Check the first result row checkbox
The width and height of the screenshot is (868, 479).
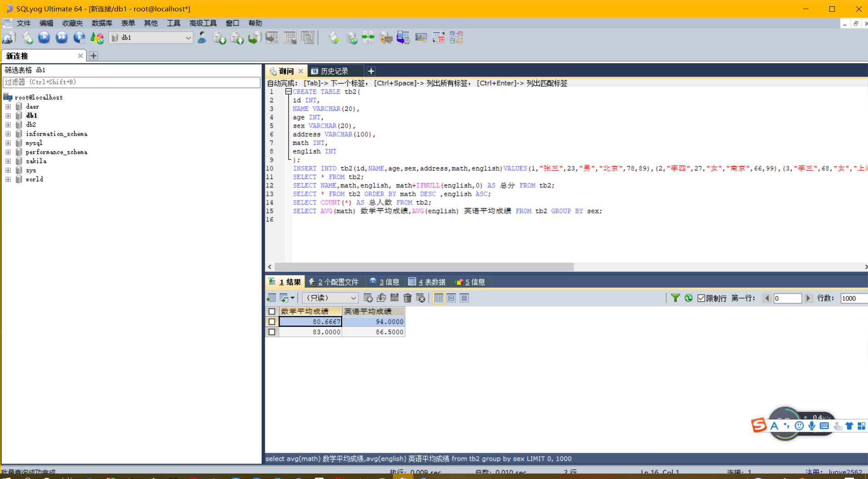pos(272,322)
